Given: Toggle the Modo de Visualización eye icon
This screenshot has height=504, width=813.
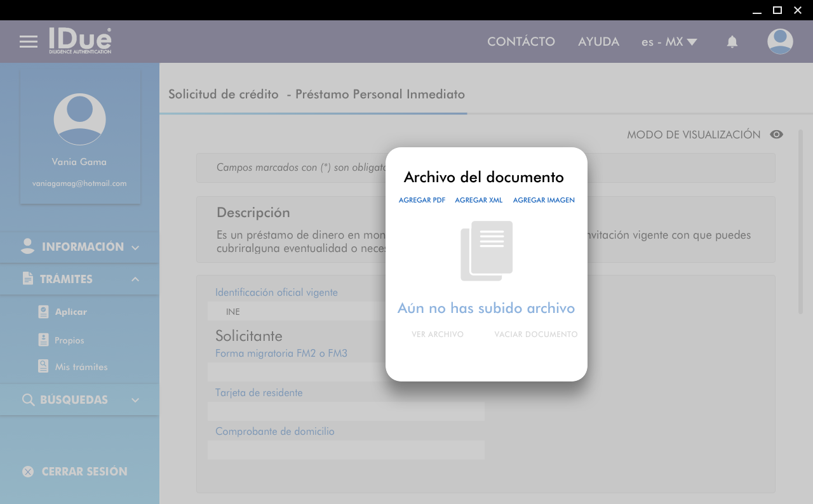Looking at the screenshot, I should tap(776, 135).
